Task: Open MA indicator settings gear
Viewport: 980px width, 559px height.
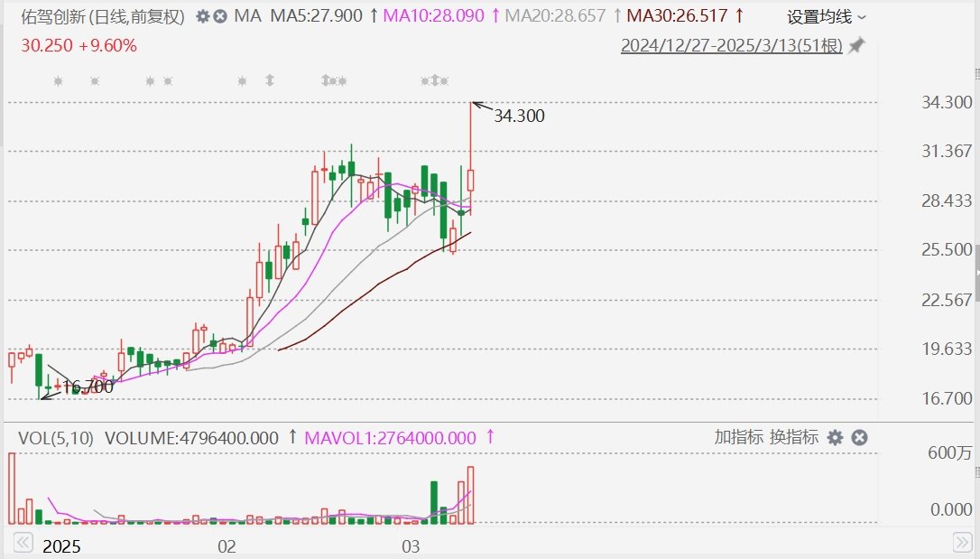Action: point(202,16)
